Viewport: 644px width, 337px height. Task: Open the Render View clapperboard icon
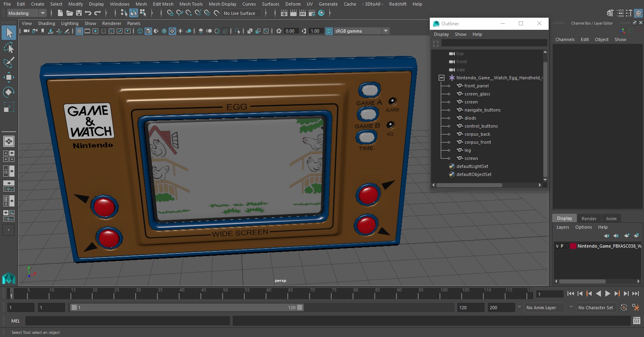click(x=284, y=13)
